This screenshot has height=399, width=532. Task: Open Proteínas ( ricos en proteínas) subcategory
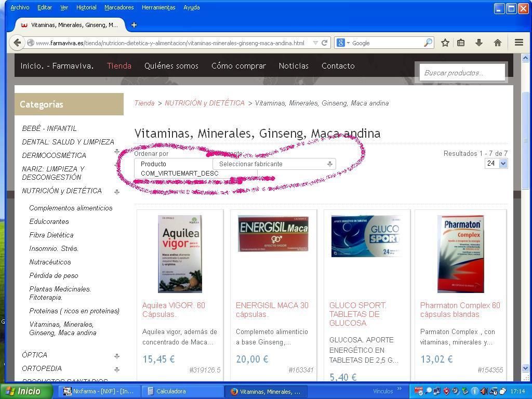pyautogui.click(x=74, y=311)
